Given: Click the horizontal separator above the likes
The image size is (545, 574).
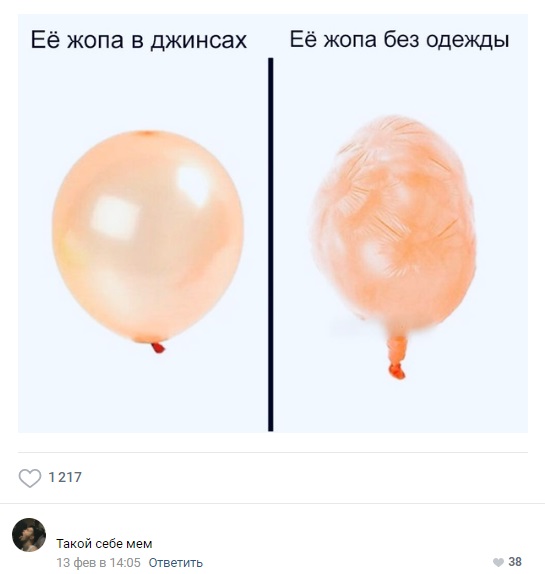Looking at the screenshot, I should pos(273,452).
